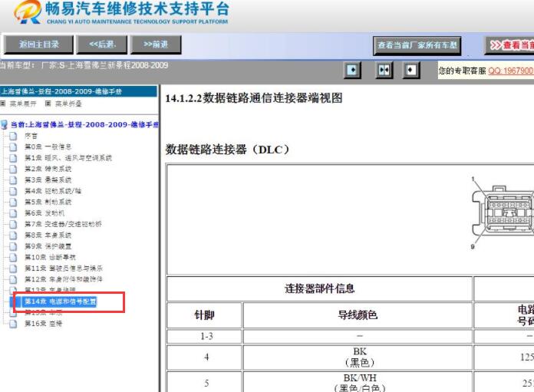
Task: Go back with the <<后退 button
Action: 102,44
